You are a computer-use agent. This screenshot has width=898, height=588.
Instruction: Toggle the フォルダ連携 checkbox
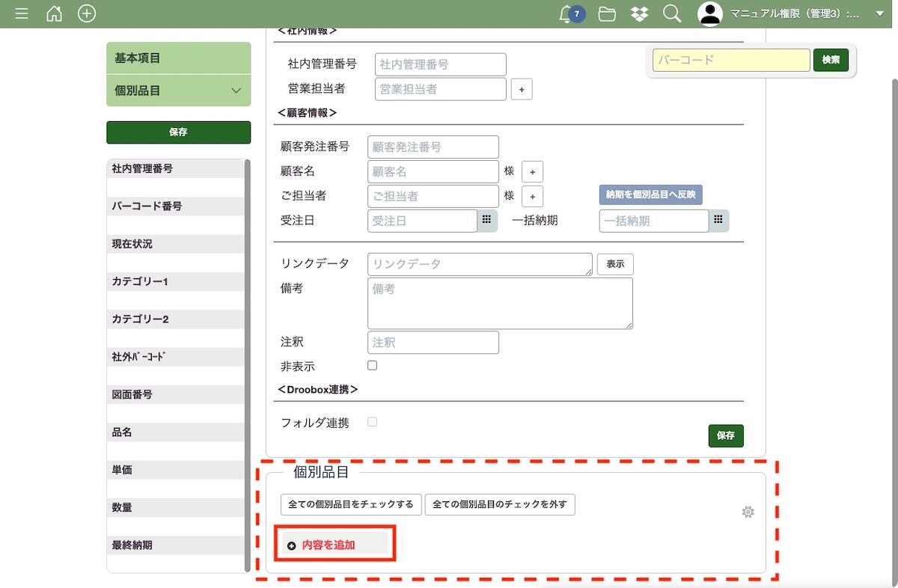click(372, 422)
